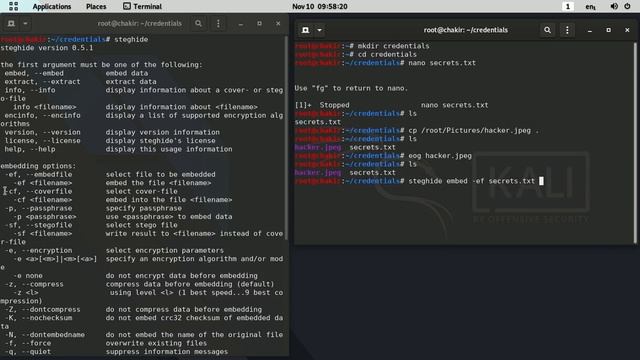Click the 'encinfo, --encinfo' argument text
This screenshot has width=640, height=360.
click(x=42, y=115)
